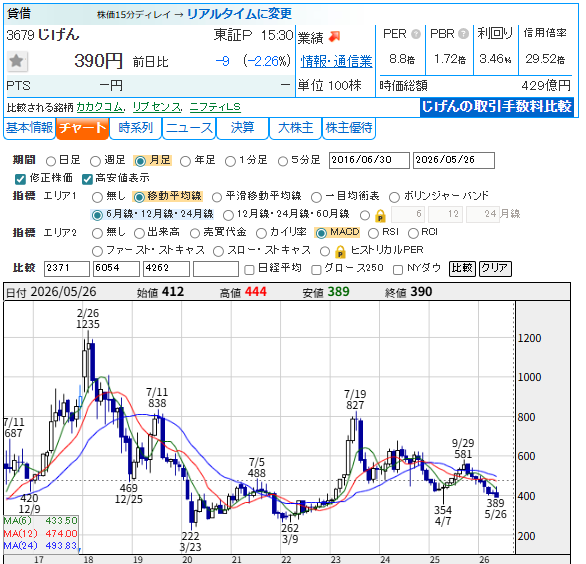586x564 pixels.
Task: Open the ニュース tab
Action: tap(189, 128)
